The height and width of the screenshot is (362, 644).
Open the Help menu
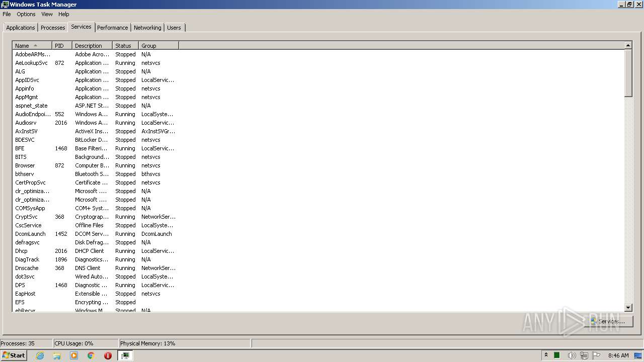click(64, 14)
